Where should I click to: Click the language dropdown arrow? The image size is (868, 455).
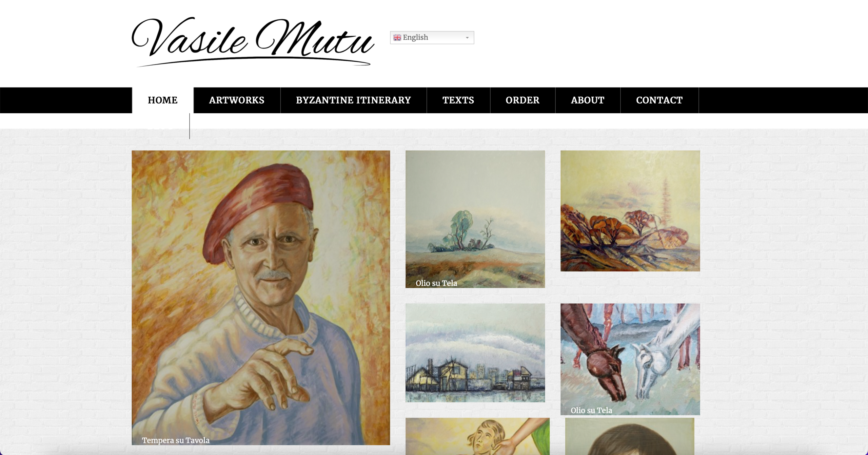tap(467, 38)
